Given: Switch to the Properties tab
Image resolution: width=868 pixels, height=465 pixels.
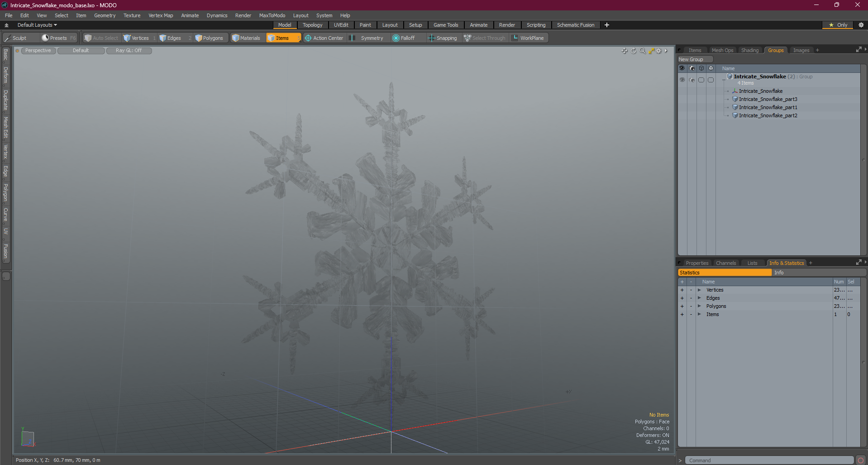Looking at the screenshot, I should [697, 263].
